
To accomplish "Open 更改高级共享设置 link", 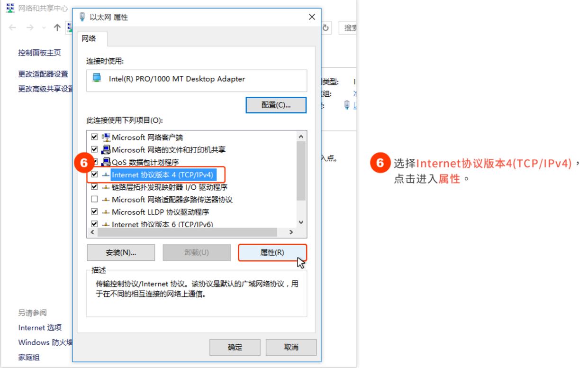I will tap(45, 89).
